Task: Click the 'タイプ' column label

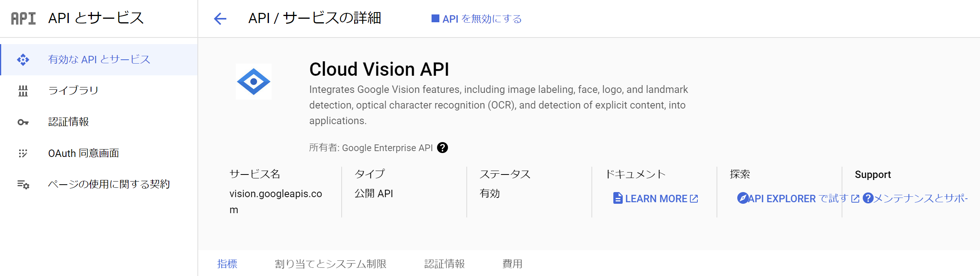Action: pyautogui.click(x=370, y=174)
